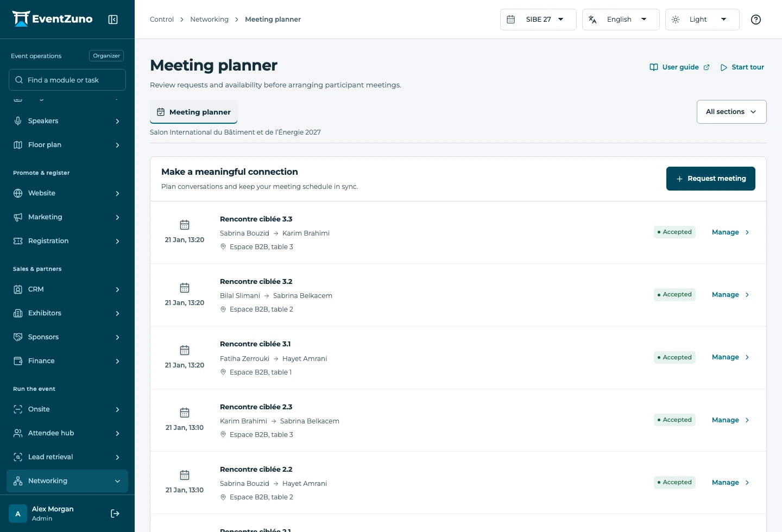Click 'Espace B2B, table 3' under Rencontre ciblée 2.3
782x532 pixels.
pos(261,435)
